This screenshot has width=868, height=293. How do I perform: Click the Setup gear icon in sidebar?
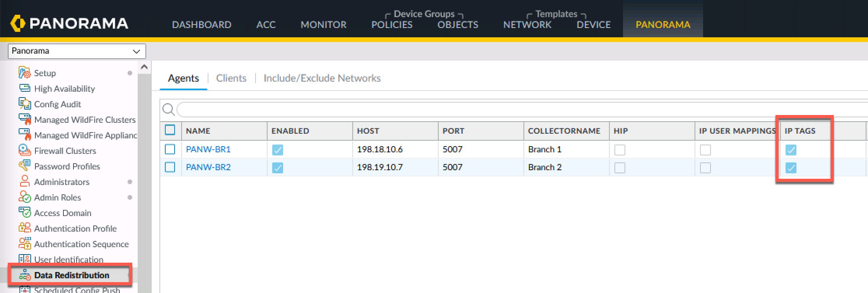click(24, 73)
